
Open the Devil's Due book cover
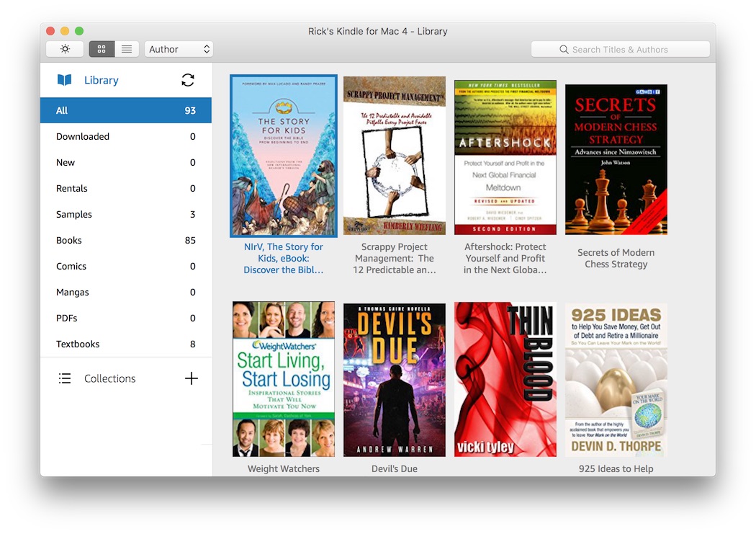[x=395, y=380]
